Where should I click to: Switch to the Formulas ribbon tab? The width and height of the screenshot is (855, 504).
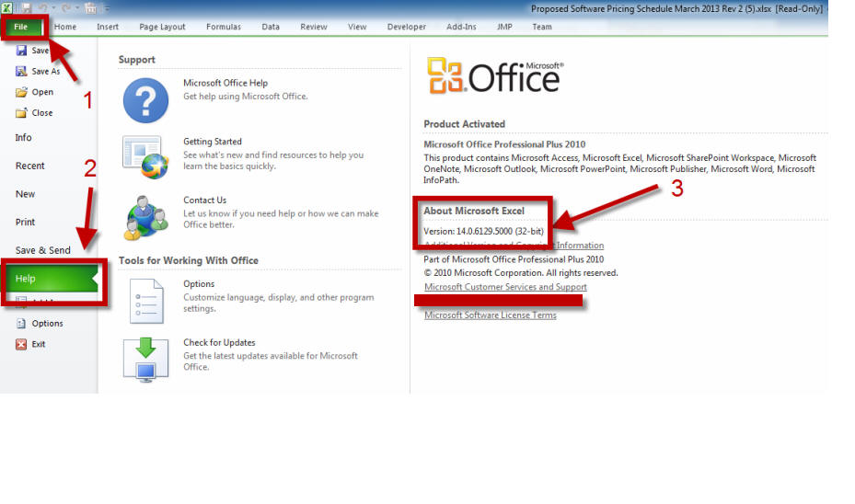pos(223,27)
